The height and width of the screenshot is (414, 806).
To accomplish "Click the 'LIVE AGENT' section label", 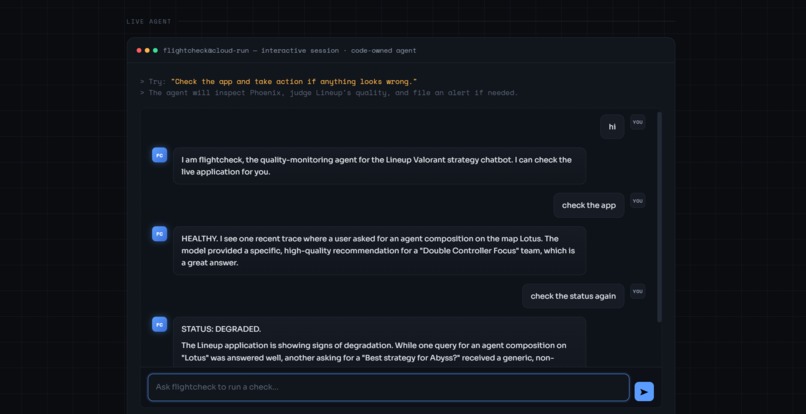I will tap(149, 22).
